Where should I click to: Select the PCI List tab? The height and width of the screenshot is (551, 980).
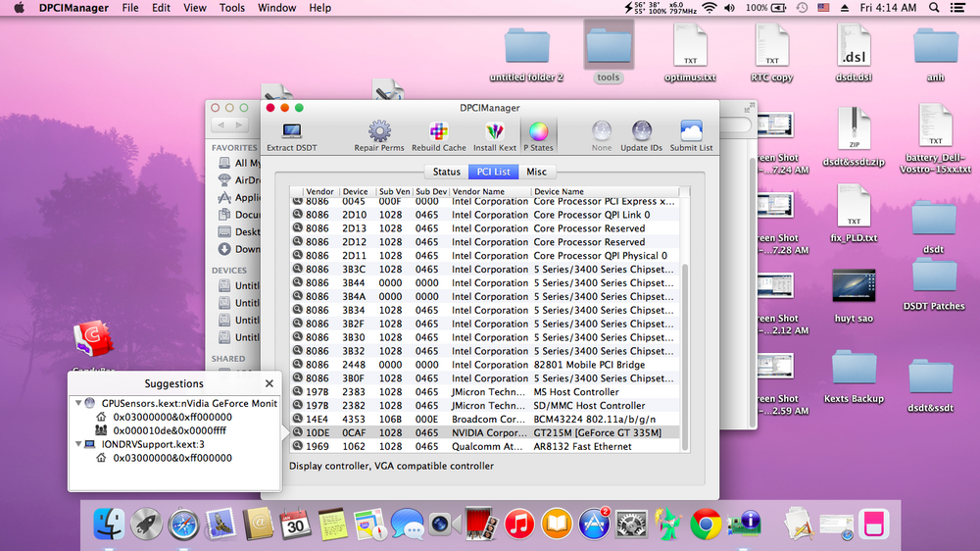coord(493,172)
